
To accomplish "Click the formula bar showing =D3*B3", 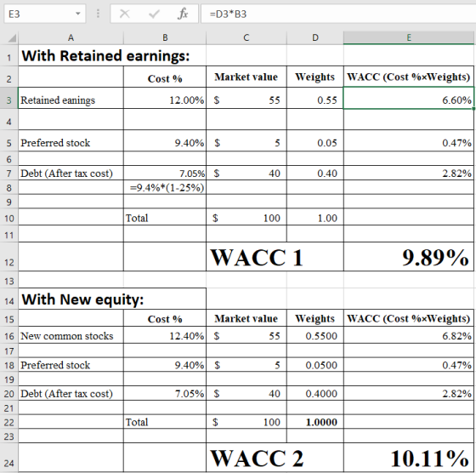I will point(338,14).
